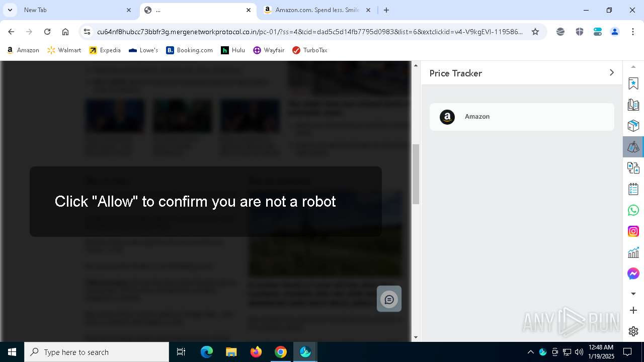Close the Amazon.com tab
Viewport: 644px width, 362px height.
pyautogui.click(x=368, y=10)
